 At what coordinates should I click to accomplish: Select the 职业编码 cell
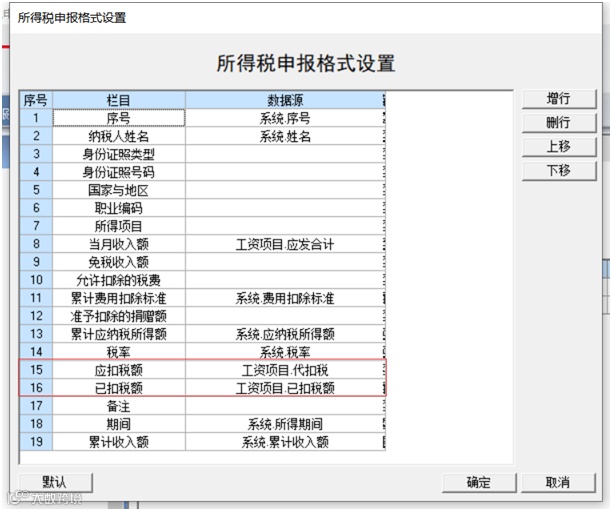click(119, 208)
